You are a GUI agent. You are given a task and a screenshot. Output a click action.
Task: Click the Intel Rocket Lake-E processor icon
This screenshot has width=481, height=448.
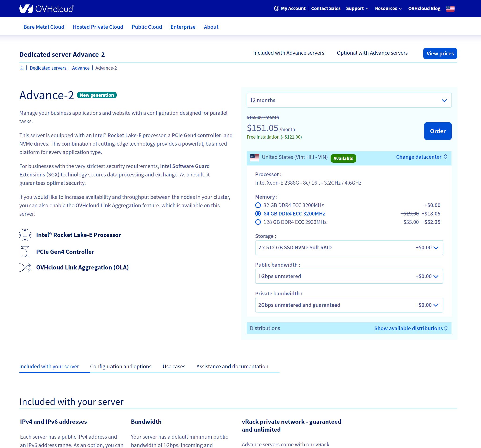[25, 235]
